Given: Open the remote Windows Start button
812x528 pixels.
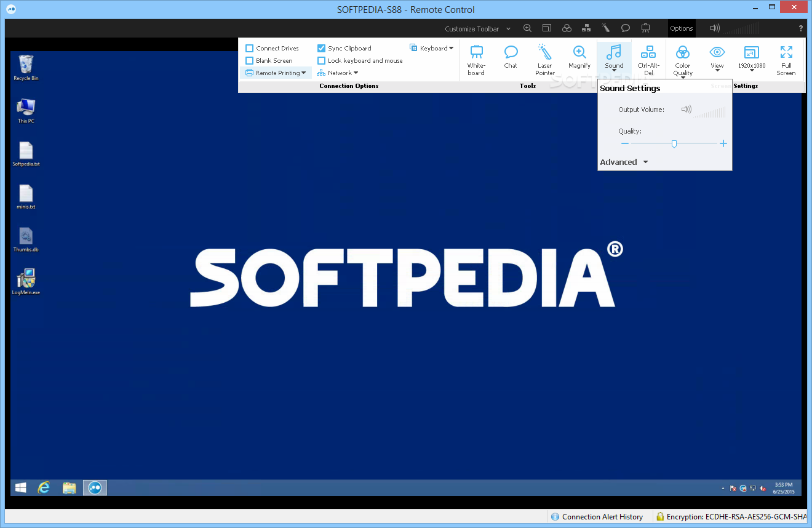Looking at the screenshot, I should click(x=20, y=487).
